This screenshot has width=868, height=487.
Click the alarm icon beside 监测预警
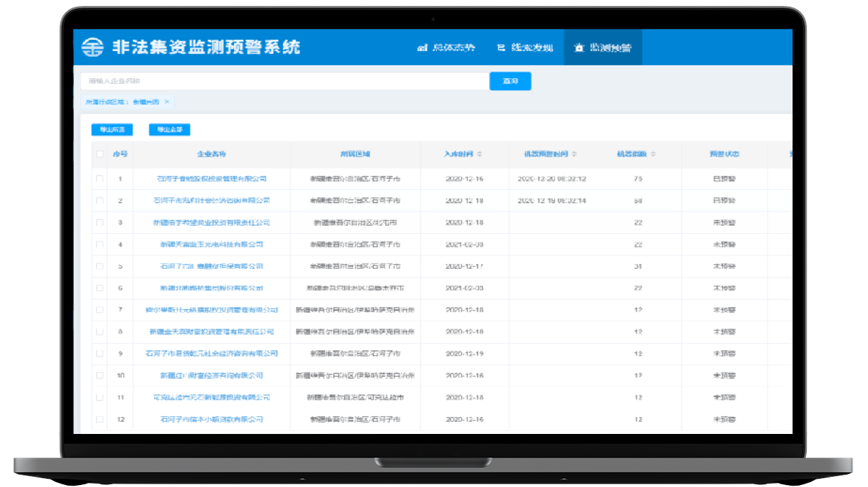coord(579,48)
